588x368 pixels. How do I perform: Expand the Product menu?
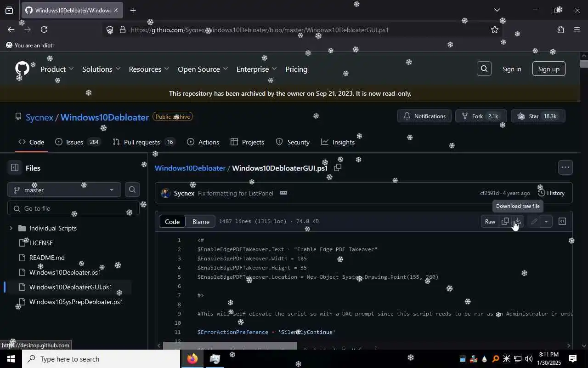click(57, 69)
